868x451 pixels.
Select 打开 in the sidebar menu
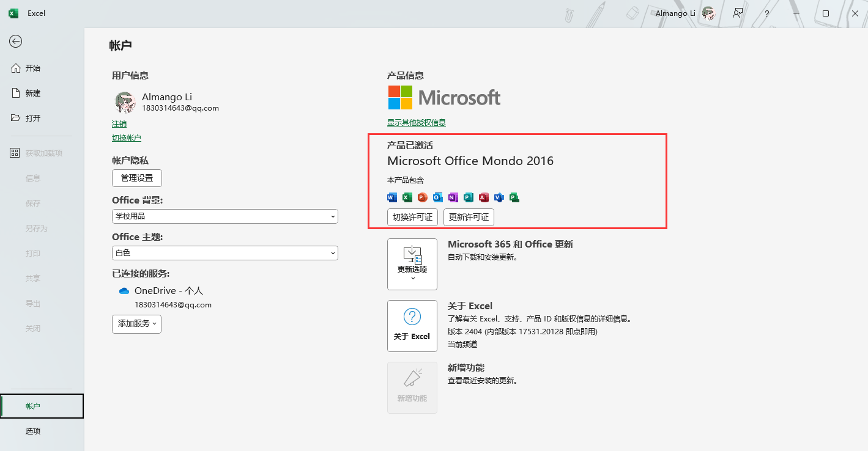coord(33,118)
